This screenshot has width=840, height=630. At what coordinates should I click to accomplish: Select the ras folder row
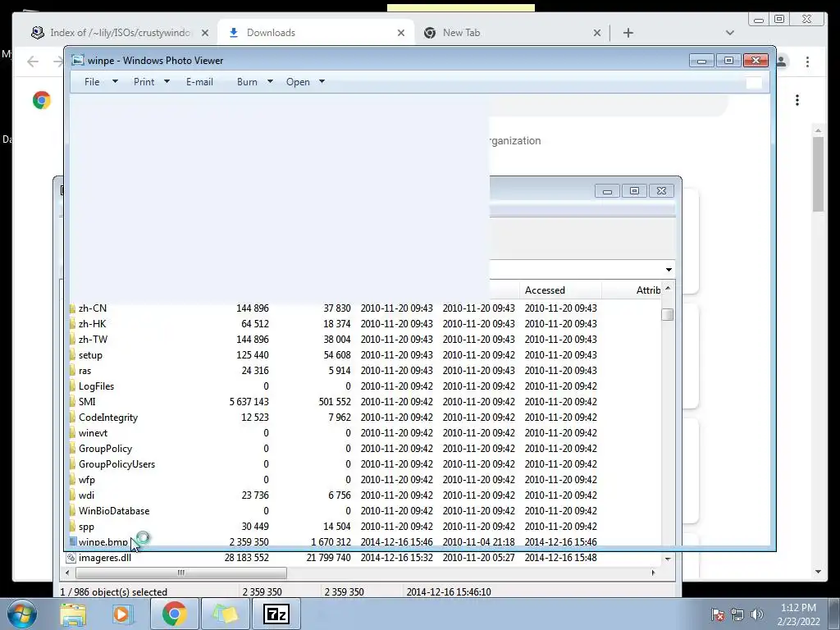pos(364,370)
